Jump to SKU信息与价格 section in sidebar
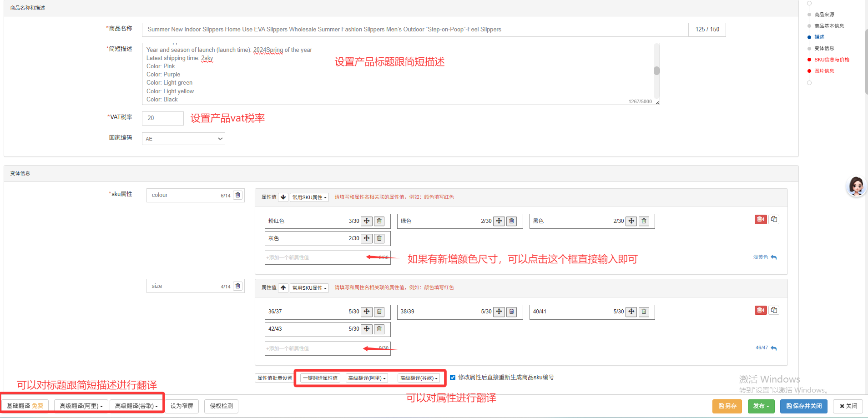 tap(832, 60)
